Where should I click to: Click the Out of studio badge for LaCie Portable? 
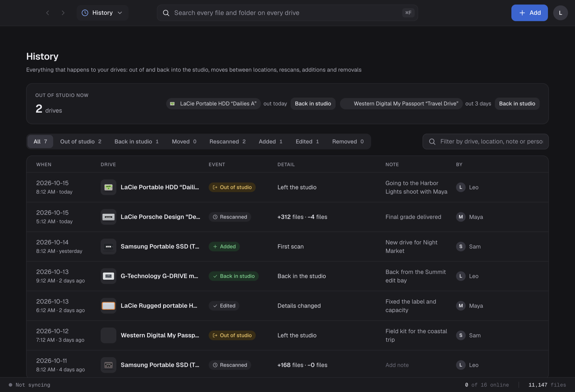232,187
